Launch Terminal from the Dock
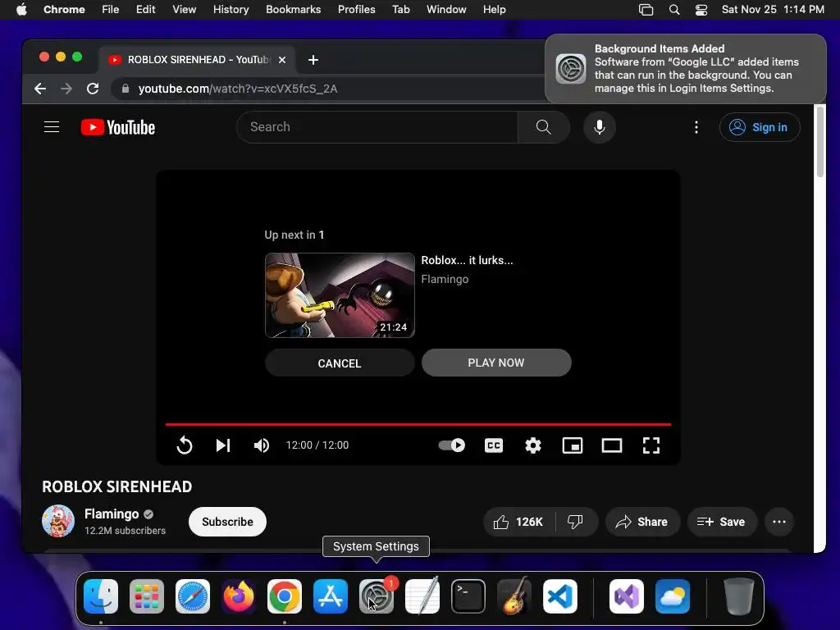 pos(468,596)
